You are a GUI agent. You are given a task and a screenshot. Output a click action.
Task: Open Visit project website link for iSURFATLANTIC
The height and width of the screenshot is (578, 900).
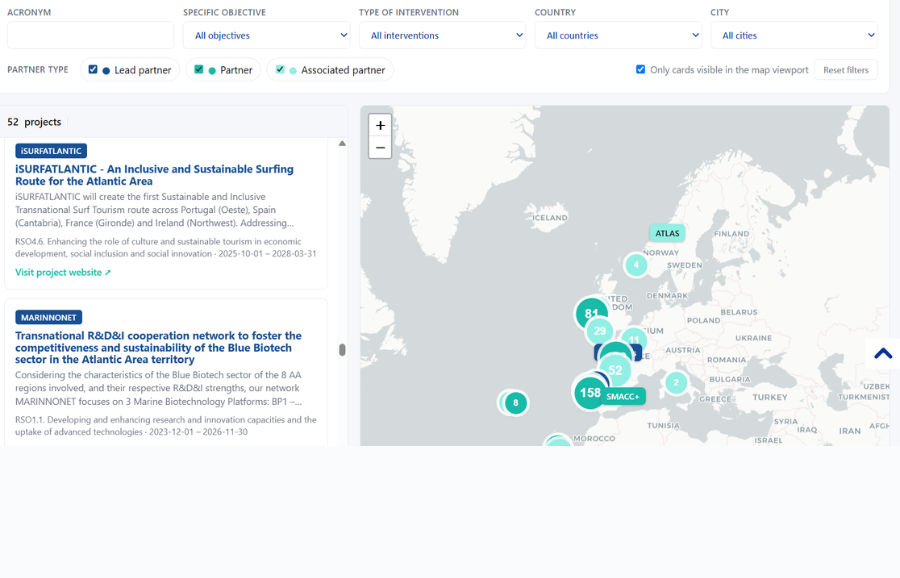pos(63,272)
